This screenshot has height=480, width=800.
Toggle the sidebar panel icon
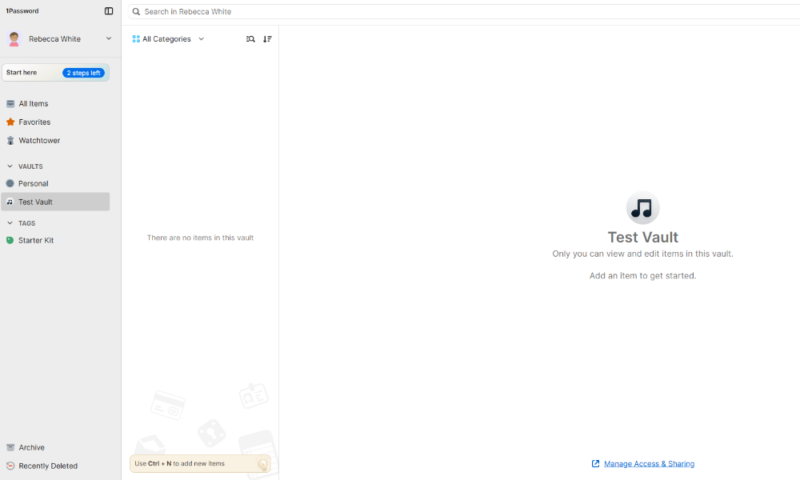coord(109,11)
